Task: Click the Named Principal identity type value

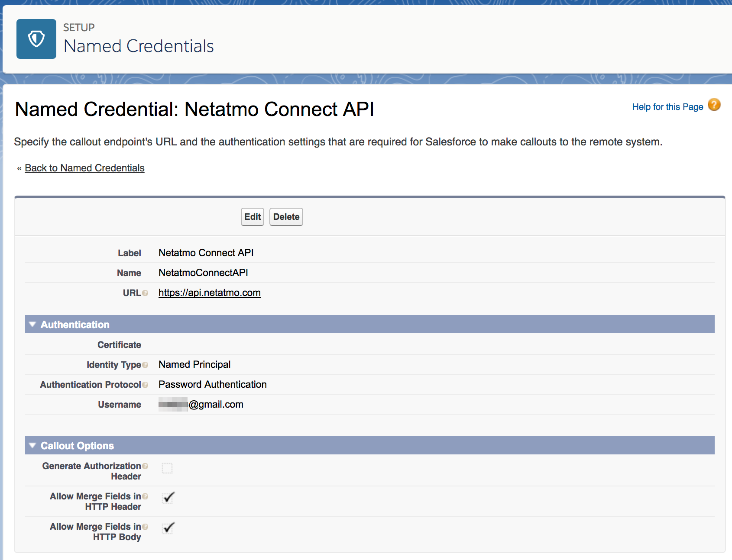Action: click(194, 364)
